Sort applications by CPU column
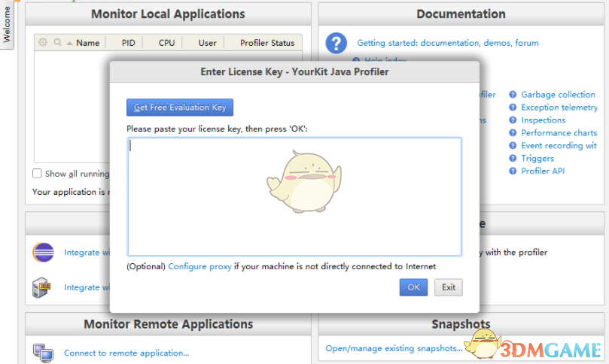This screenshot has height=364, width=609. click(166, 43)
